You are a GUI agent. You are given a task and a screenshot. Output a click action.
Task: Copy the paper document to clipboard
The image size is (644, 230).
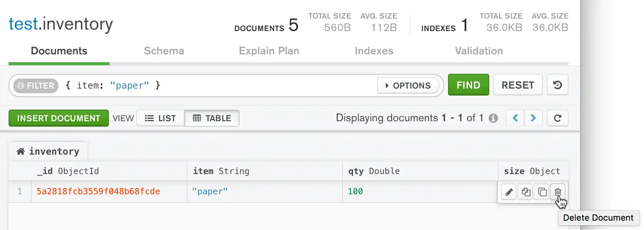[x=525, y=192]
